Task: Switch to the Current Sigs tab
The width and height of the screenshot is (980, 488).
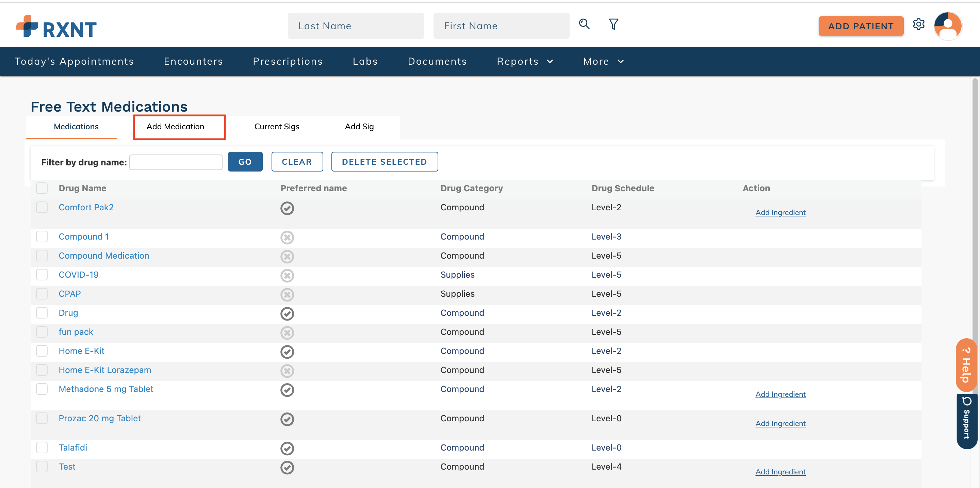Action: click(277, 127)
